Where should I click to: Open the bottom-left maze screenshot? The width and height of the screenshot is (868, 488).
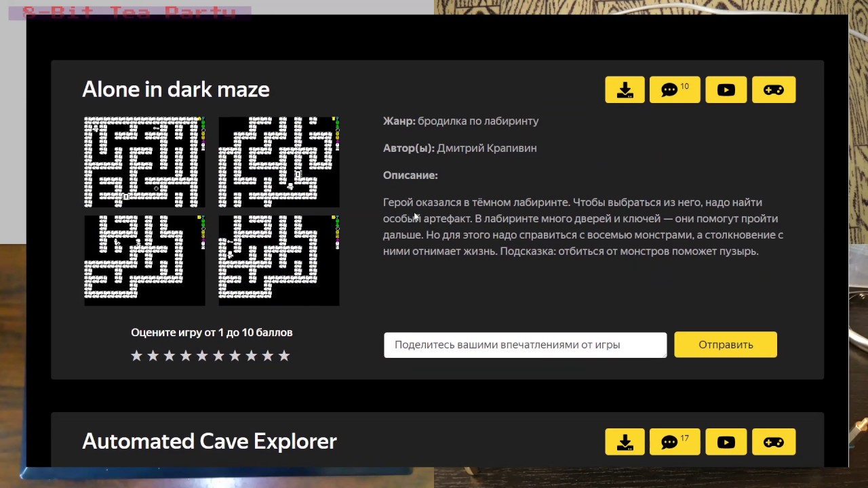pyautogui.click(x=144, y=260)
